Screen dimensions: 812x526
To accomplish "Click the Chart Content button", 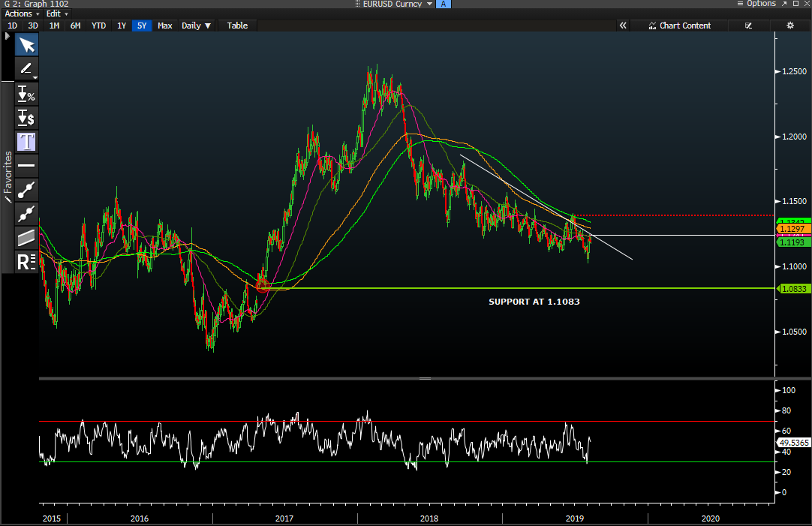I will (x=680, y=26).
